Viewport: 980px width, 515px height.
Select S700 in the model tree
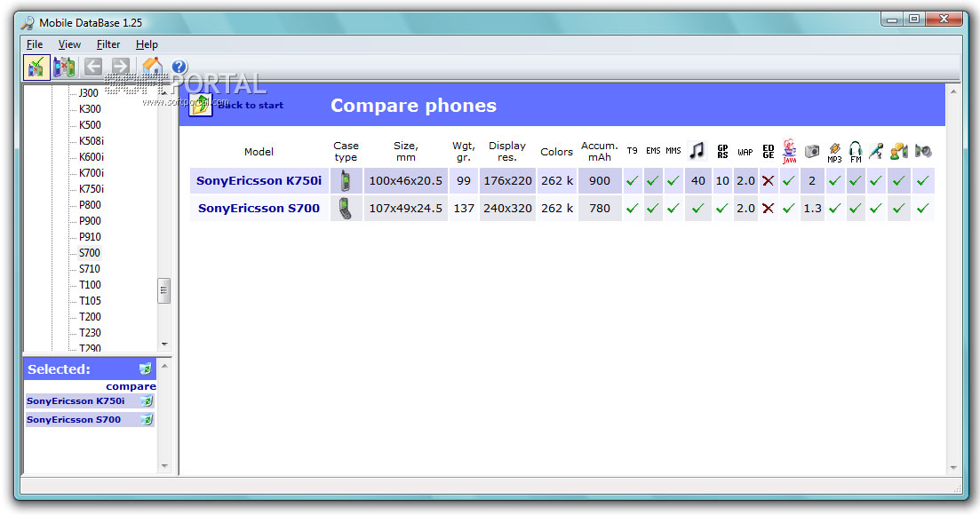tap(90, 253)
